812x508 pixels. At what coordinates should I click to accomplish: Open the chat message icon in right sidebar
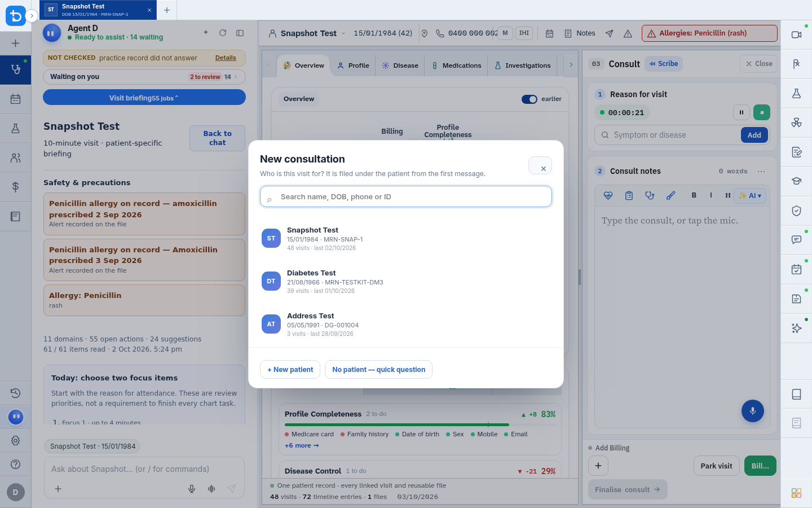[x=796, y=240]
